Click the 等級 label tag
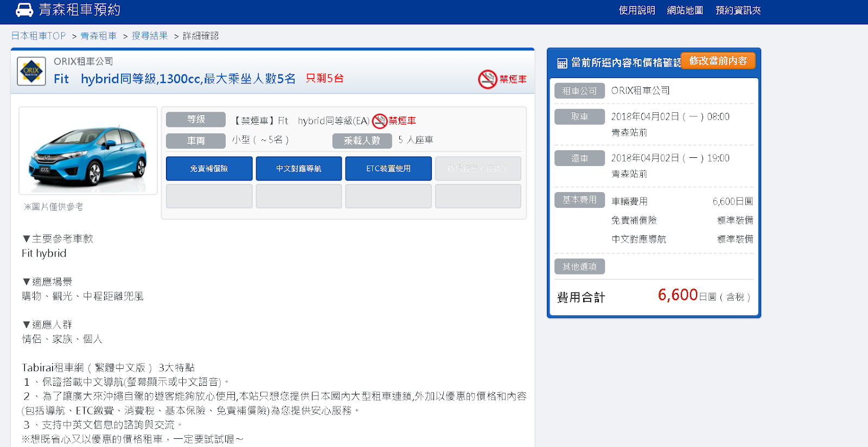The image size is (868, 447). pyautogui.click(x=196, y=119)
